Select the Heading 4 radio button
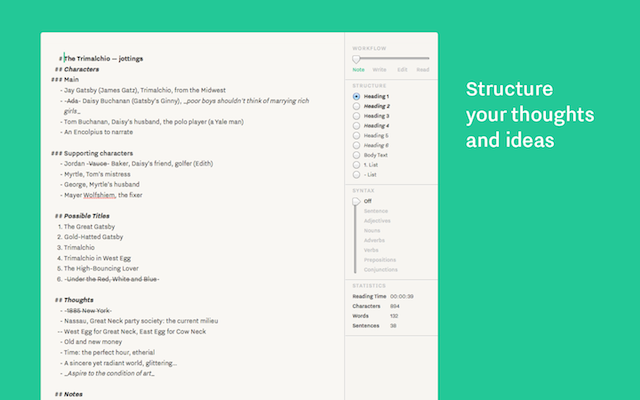Viewport: 640px width, 400px height. 356,126
